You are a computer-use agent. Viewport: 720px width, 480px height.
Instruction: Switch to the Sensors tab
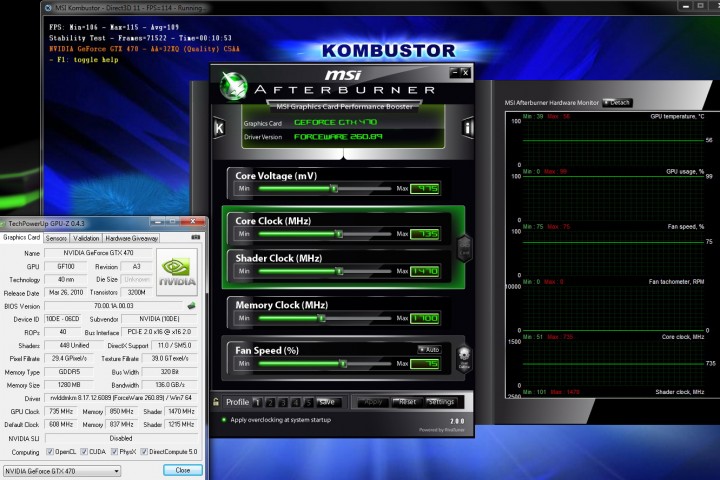56,238
